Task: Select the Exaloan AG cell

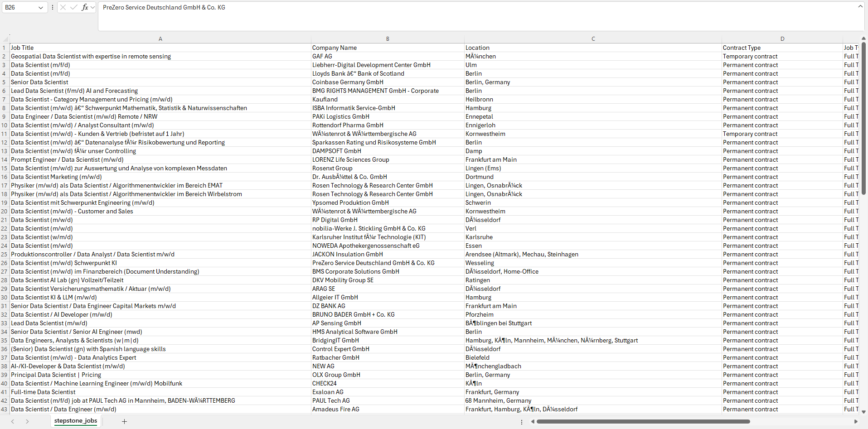Action: 388,392
